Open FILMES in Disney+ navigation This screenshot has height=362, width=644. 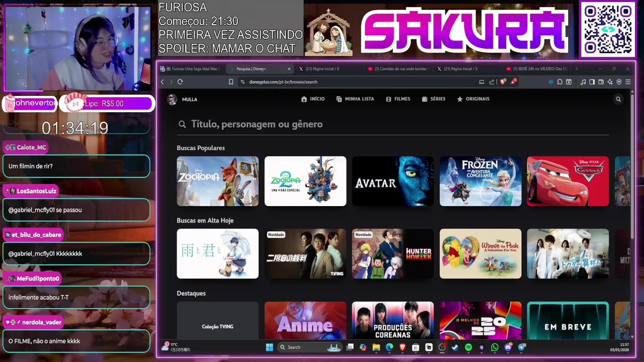click(x=398, y=99)
